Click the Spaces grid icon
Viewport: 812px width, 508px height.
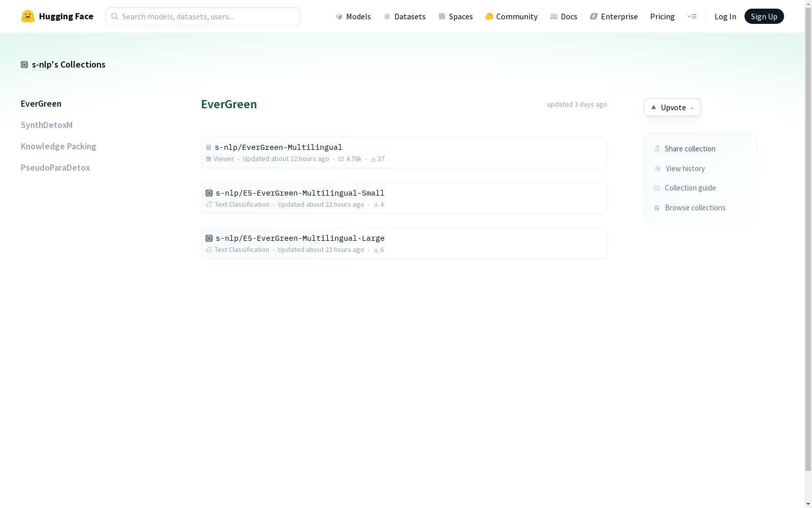pos(442,16)
